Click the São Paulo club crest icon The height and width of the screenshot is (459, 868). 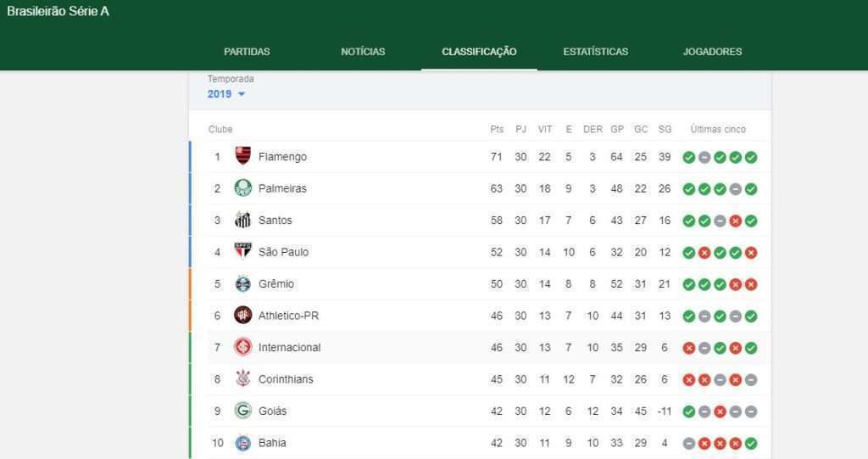(243, 252)
